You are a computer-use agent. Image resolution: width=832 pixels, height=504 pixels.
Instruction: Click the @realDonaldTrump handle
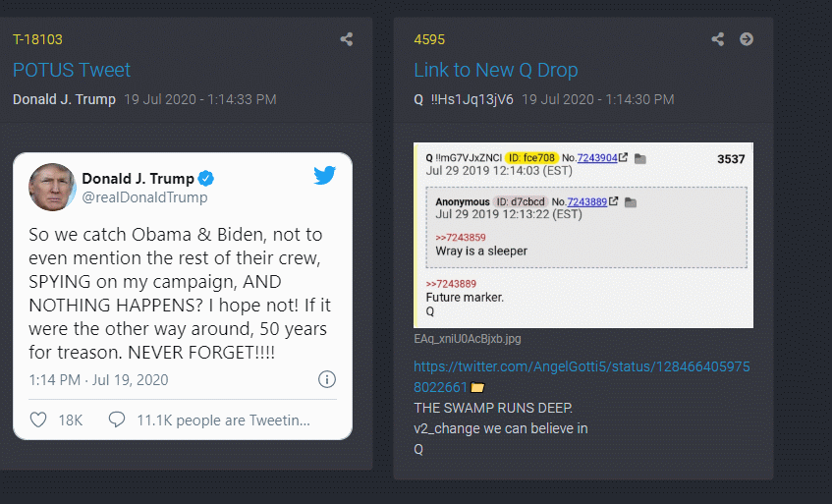coord(144,197)
